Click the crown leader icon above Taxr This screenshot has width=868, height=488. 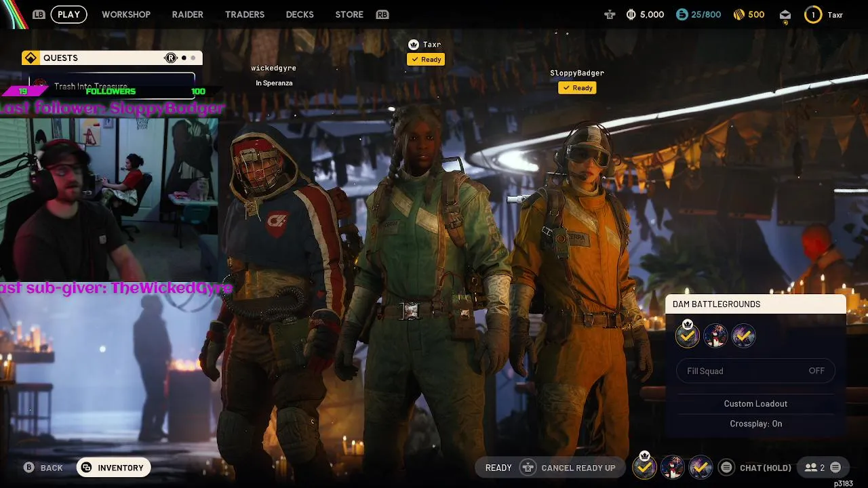[413, 44]
